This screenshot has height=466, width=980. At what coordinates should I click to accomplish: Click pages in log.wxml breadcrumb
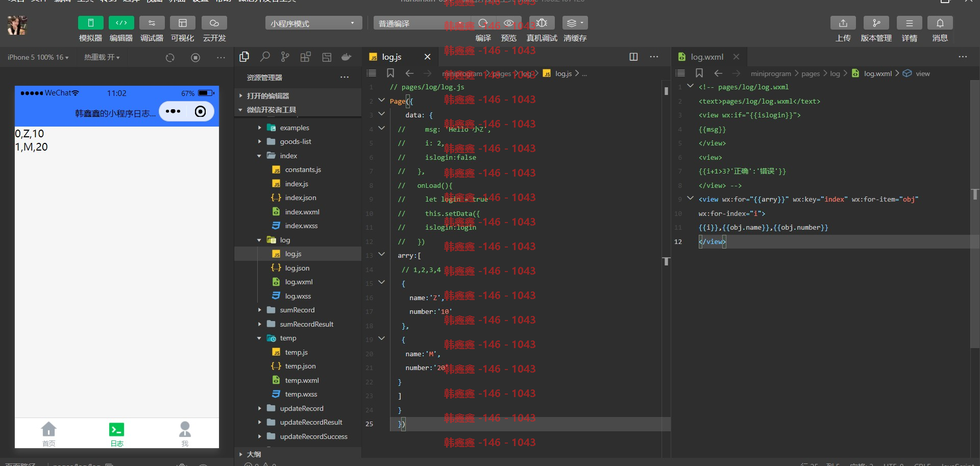(x=811, y=74)
